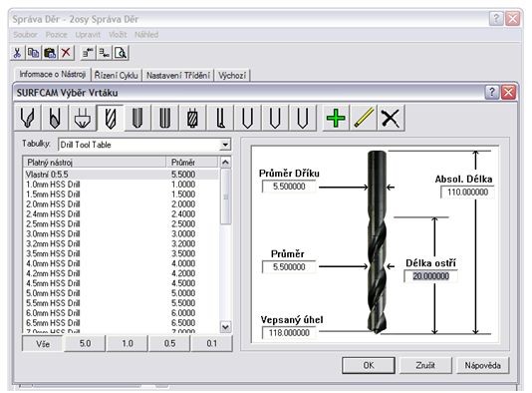Switch to the Řízení Cyklu tab

[116, 75]
